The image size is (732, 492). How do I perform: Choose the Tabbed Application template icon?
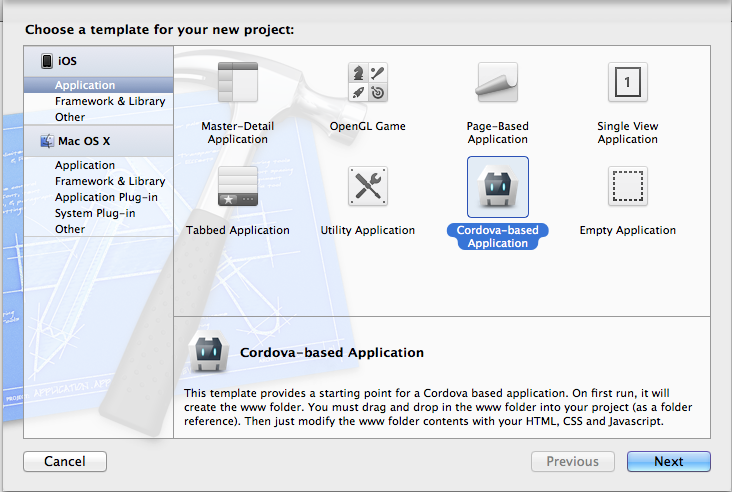tap(238, 186)
